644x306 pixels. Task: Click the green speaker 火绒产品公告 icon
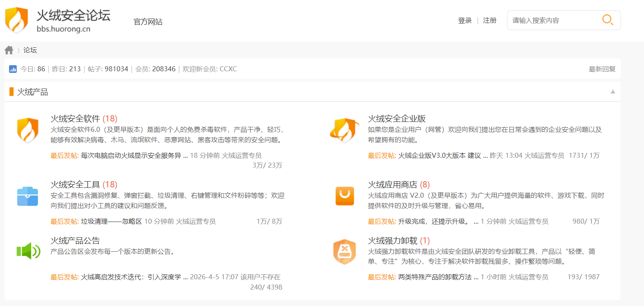pos(28,251)
